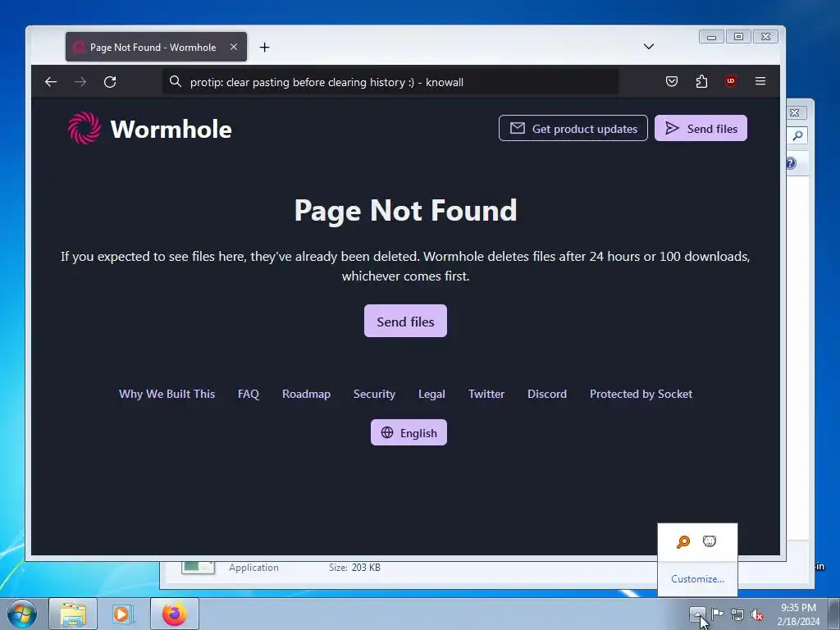Click the help icon in background Explorer window
This screenshot has height=630, width=840.
[791, 163]
